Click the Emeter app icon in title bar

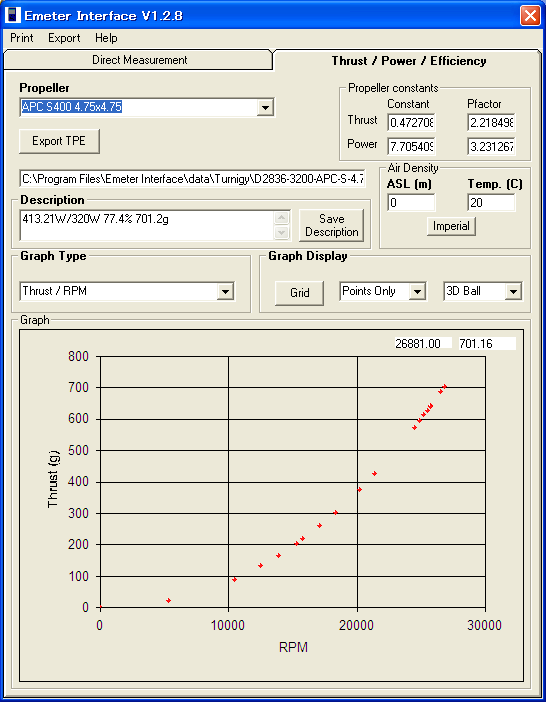point(12,15)
